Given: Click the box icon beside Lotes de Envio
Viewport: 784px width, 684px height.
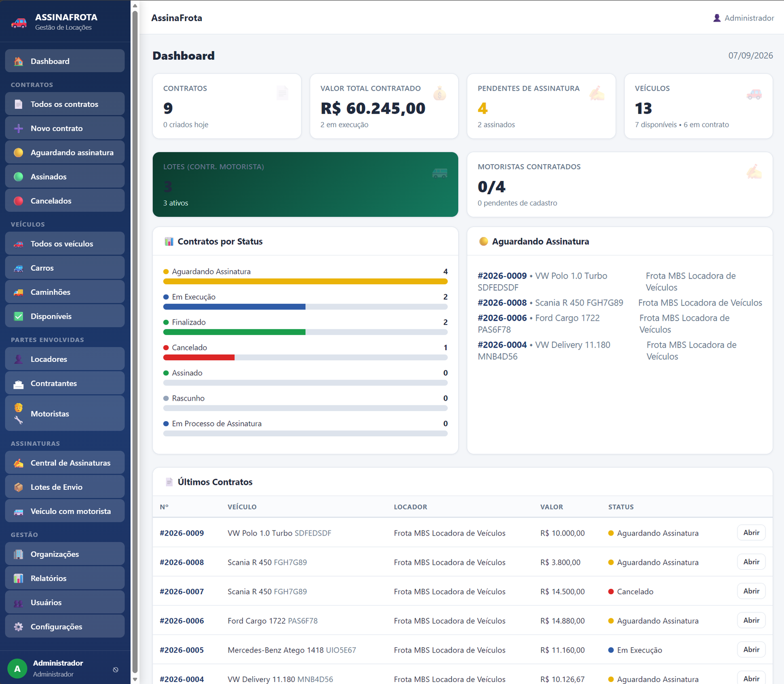Looking at the screenshot, I should (19, 487).
